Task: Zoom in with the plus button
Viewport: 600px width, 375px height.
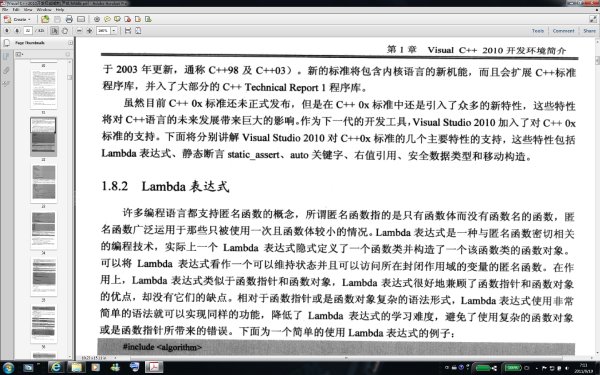Action: pos(90,31)
